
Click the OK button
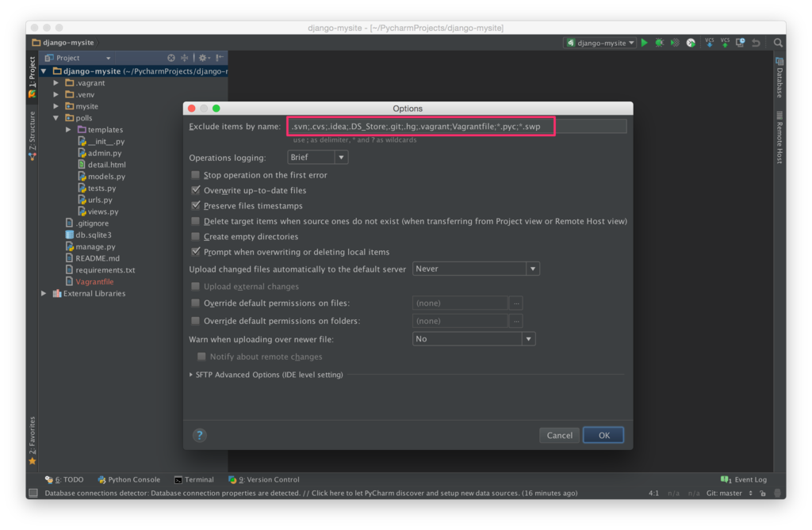(x=603, y=435)
